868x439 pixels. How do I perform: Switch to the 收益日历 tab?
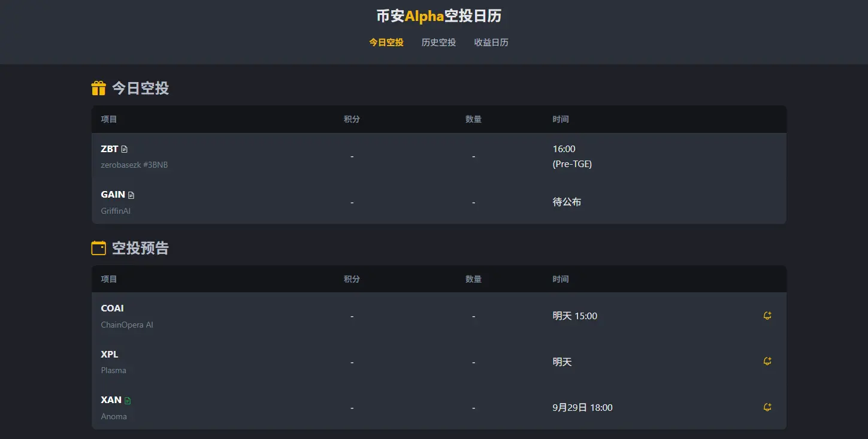point(491,42)
